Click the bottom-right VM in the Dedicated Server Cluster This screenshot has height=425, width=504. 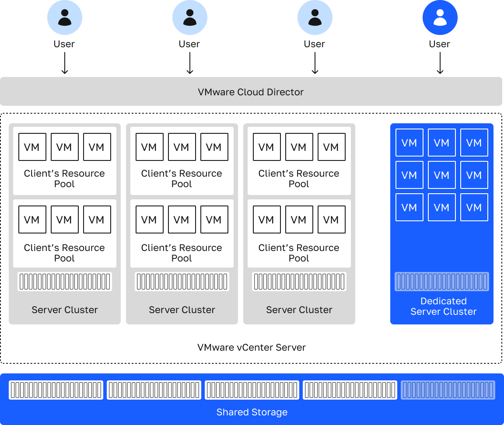point(474,207)
